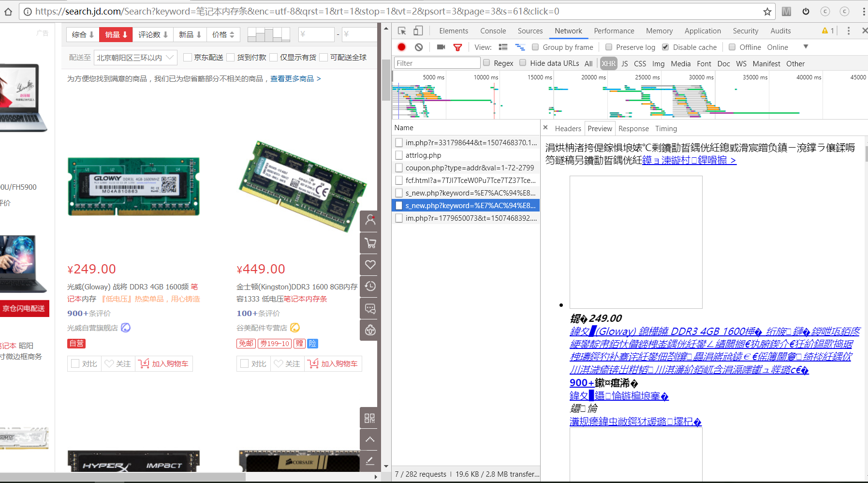Enable the Preserve log checkbox

point(609,47)
